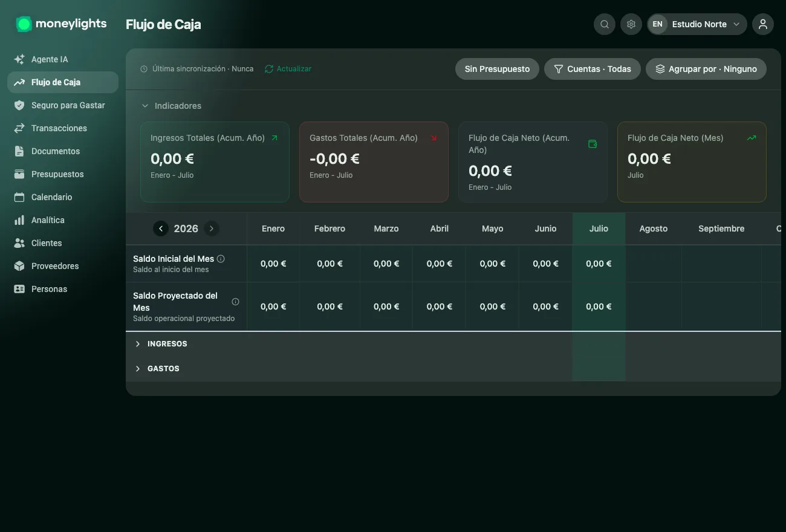Open the Gastos Totales (Acum. Año) card
Image resolution: width=786 pixels, height=532 pixels.
pyautogui.click(x=374, y=162)
